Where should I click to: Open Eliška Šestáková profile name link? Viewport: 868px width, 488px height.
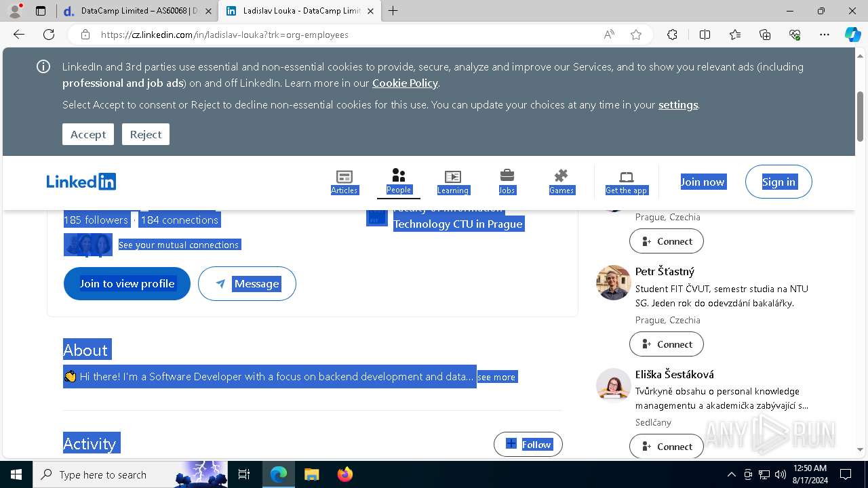[x=674, y=374]
